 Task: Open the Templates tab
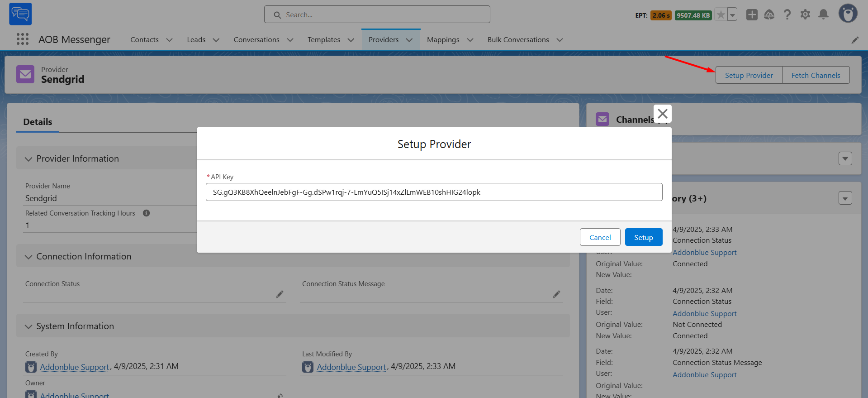pyautogui.click(x=324, y=40)
